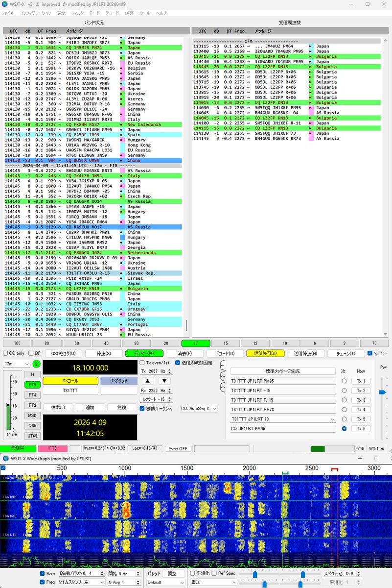Viewport: 392px width, 588px height.
Task: Switch to the 6 meter band button
Action: (315, 343)
